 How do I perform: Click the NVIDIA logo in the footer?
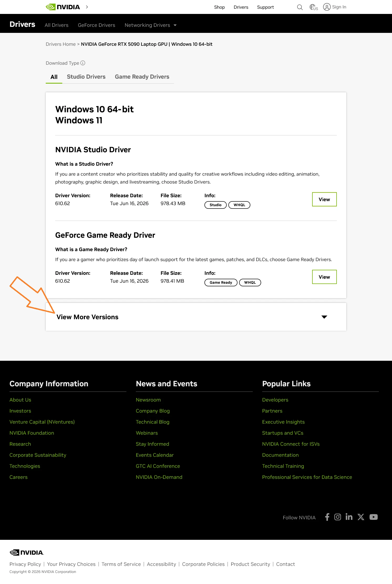27,552
